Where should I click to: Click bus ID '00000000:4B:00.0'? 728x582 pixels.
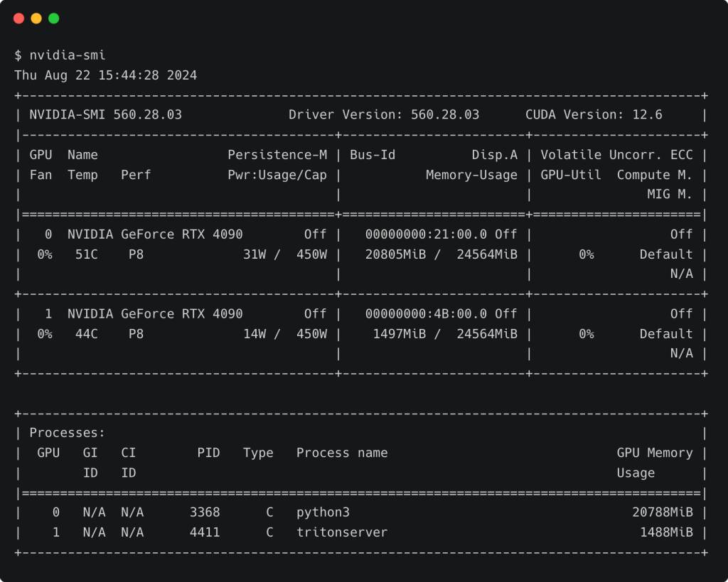pyautogui.click(x=427, y=314)
